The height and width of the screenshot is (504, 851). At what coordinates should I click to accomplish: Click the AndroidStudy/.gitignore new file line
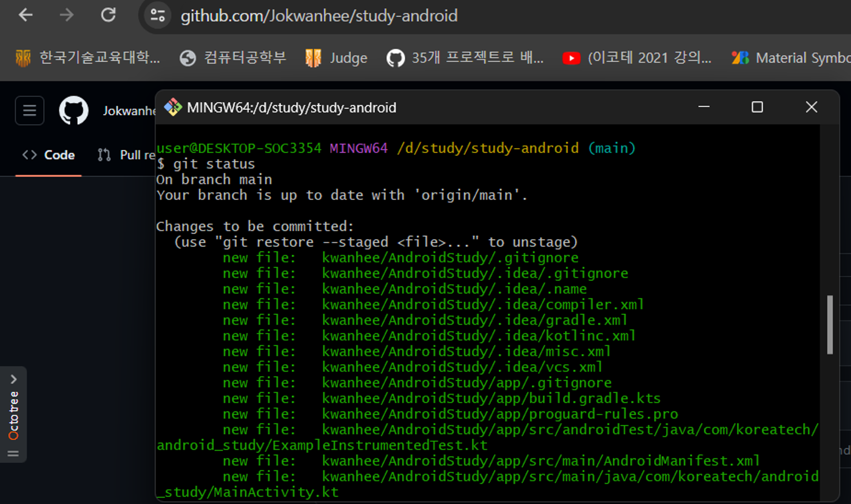click(x=400, y=258)
